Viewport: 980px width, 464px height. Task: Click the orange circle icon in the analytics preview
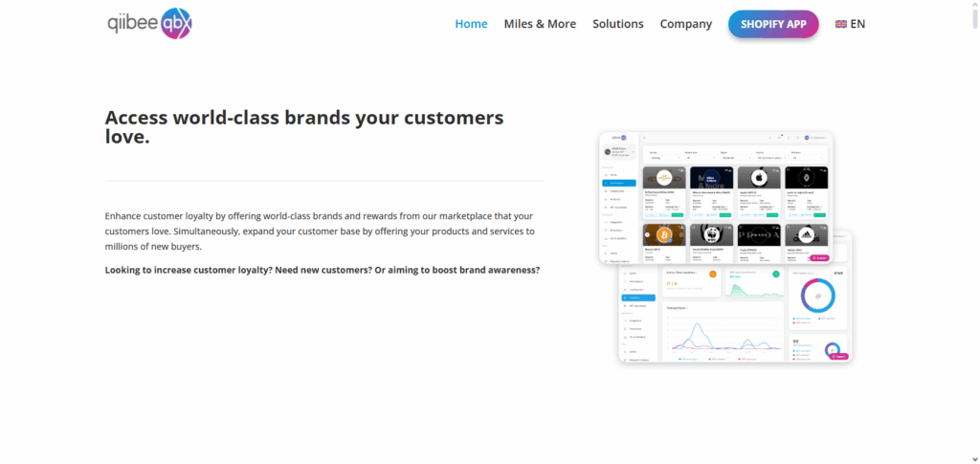(712, 275)
